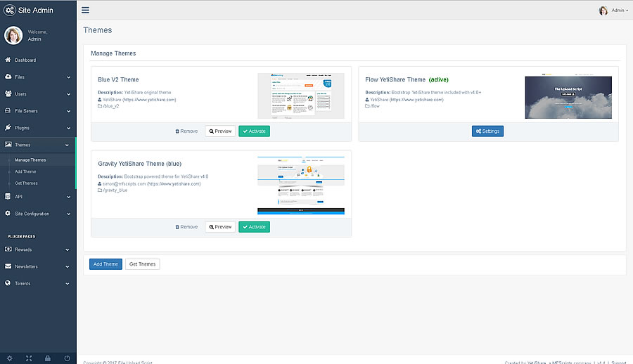Viewport: 633px width, 364px height.
Task: Click the "Manage Themes" panel heading
Action: click(x=113, y=53)
